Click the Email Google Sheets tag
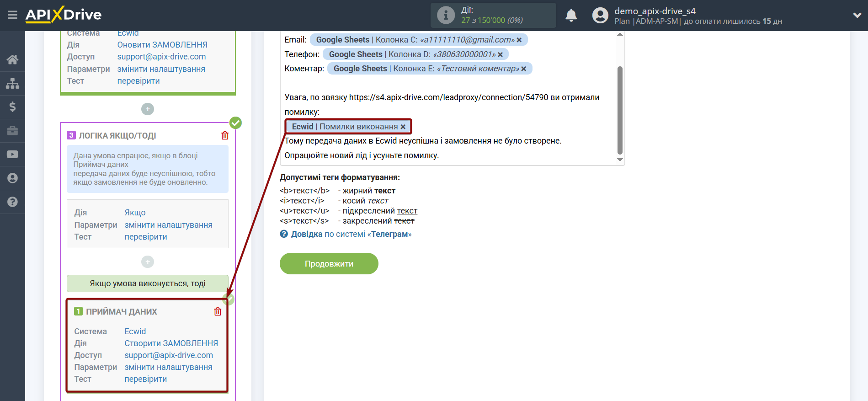The image size is (868, 401). 419,40
